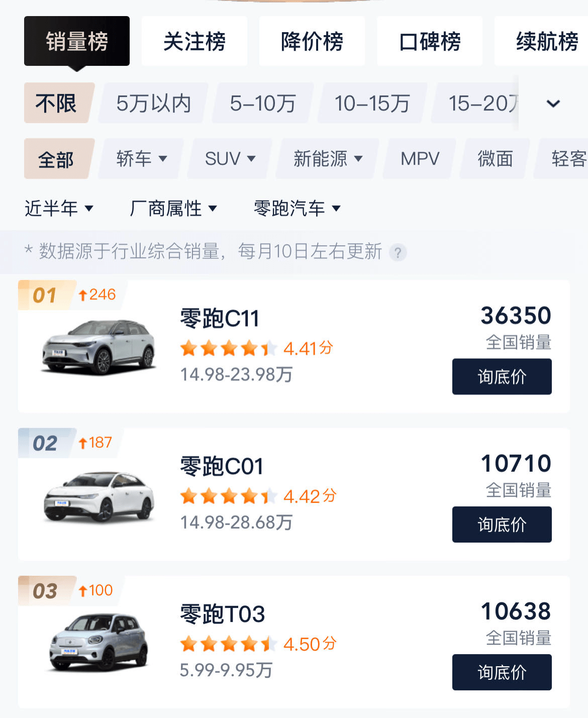Click the rank 02 badge
This screenshot has height=718, width=588.
[45, 443]
